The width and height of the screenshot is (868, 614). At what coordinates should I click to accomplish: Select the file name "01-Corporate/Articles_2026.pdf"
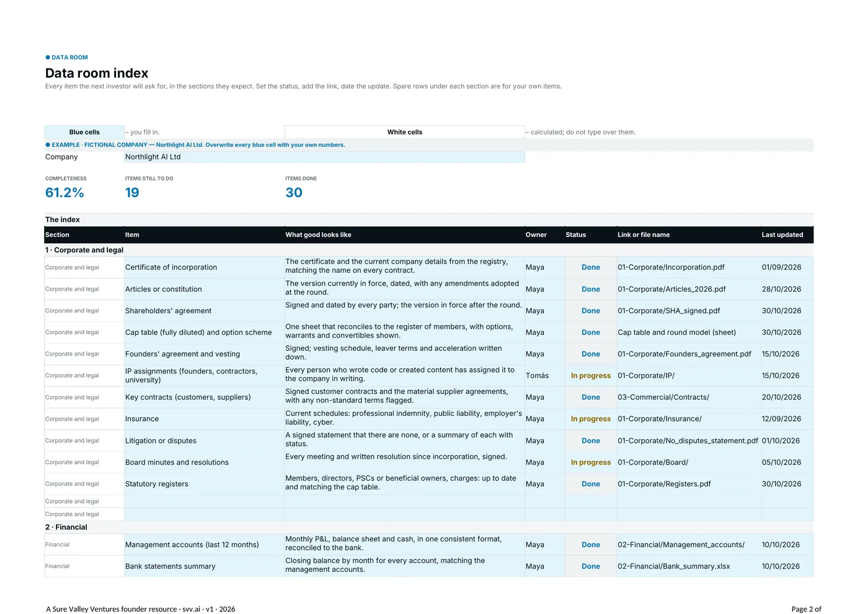point(671,289)
